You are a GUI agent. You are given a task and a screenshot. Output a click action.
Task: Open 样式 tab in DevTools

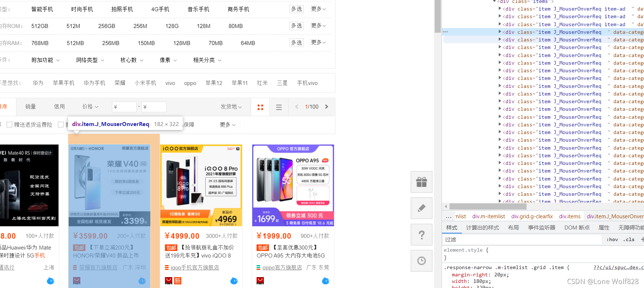point(452,228)
